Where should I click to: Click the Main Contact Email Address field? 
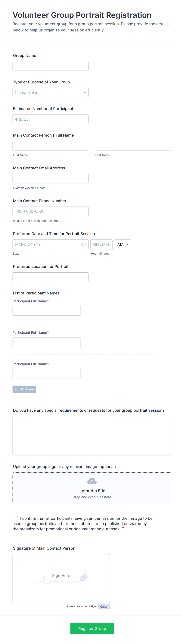[x=50, y=179]
